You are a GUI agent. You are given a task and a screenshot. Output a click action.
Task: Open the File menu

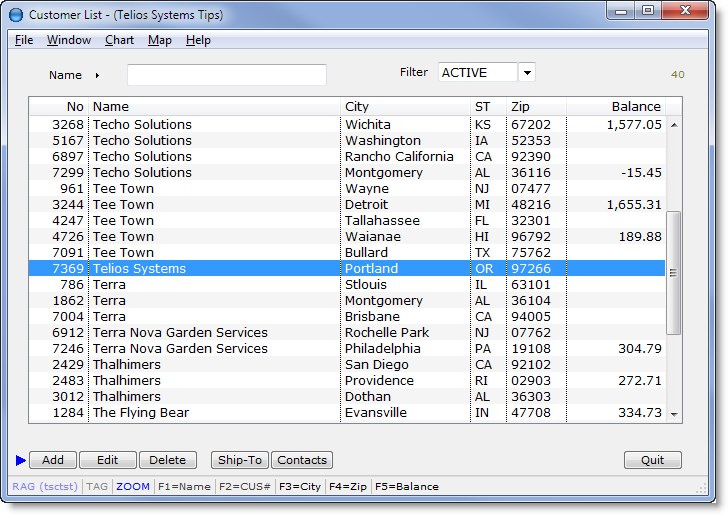24,40
